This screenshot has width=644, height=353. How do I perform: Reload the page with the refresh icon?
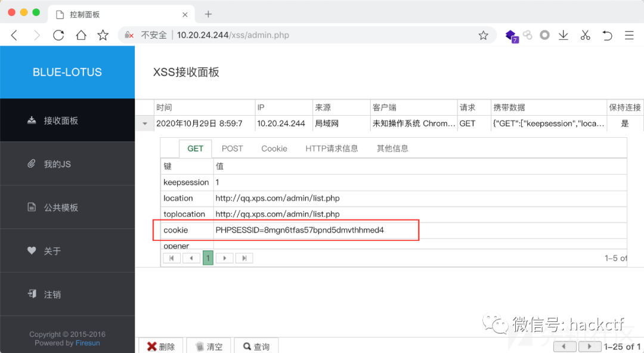coord(58,35)
